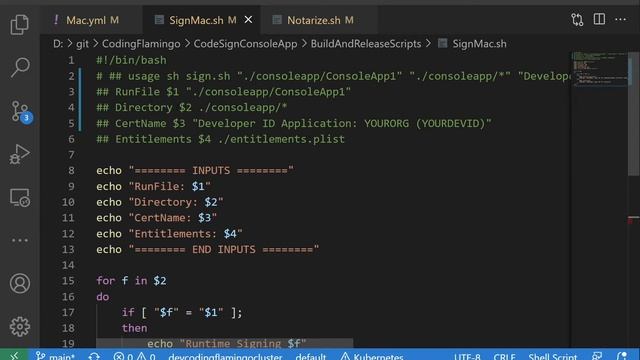Viewport: 640px width, 360px height.
Task: Split the editor to the right
Action: (599, 19)
